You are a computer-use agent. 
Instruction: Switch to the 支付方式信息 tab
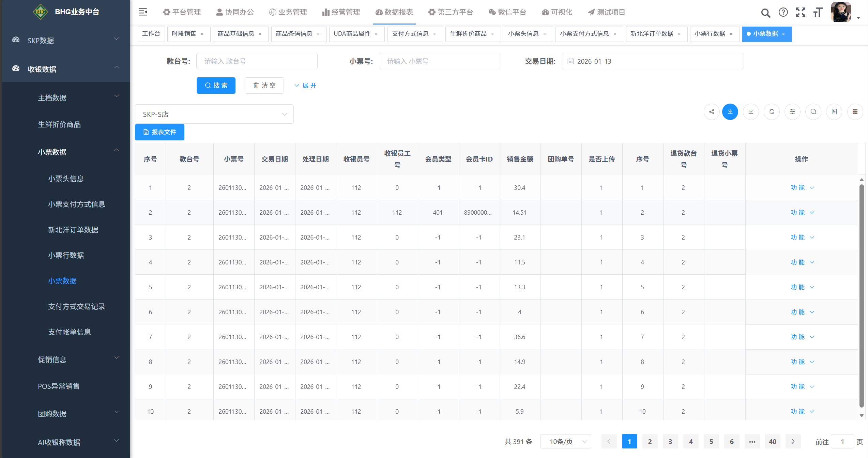[x=410, y=34]
